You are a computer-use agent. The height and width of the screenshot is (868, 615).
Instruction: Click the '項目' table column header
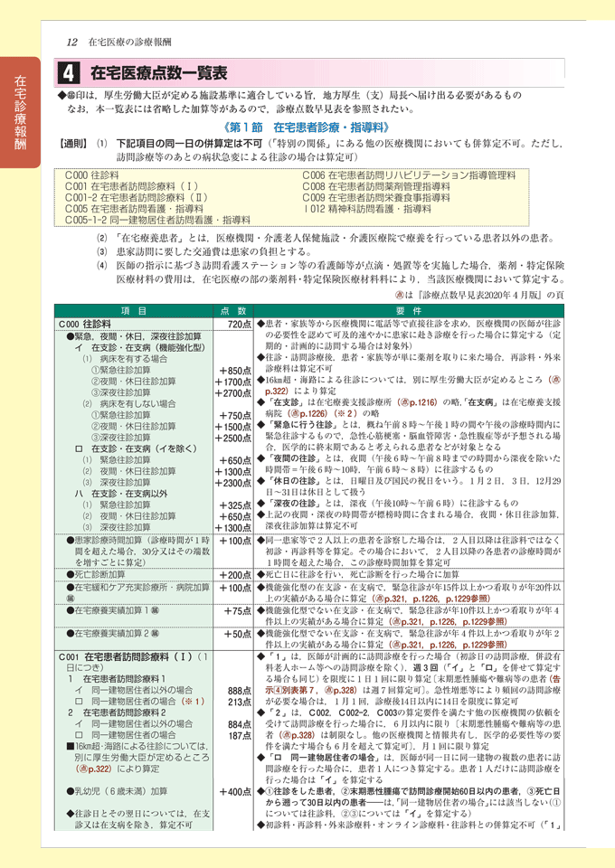134,311
